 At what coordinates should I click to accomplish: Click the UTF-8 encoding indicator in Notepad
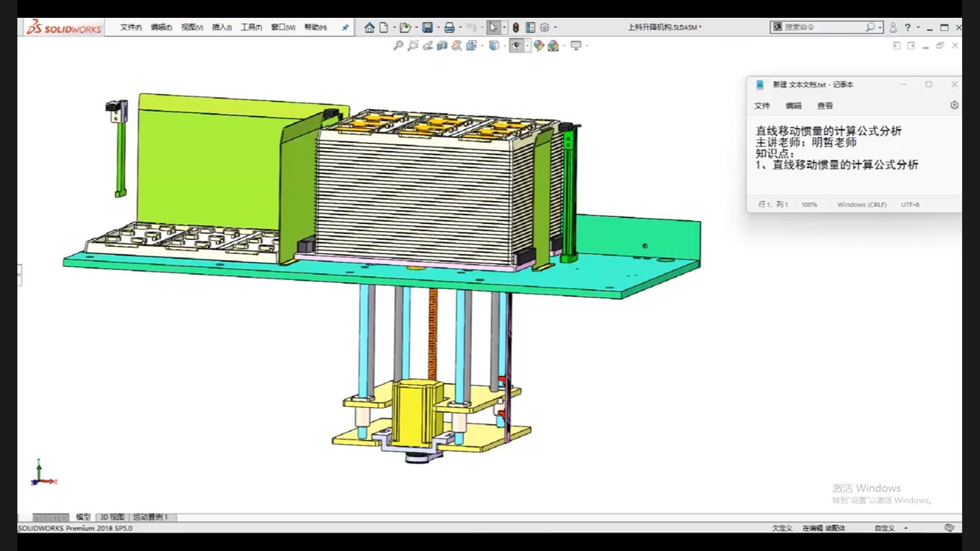pyautogui.click(x=910, y=205)
